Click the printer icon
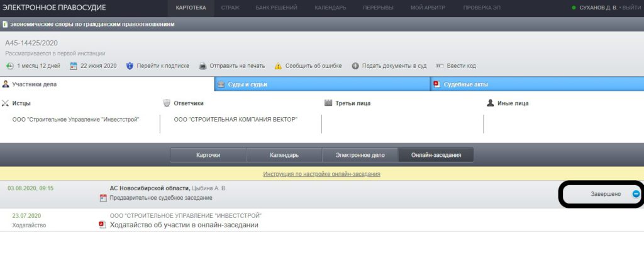The image size is (644, 279). (203, 66)
